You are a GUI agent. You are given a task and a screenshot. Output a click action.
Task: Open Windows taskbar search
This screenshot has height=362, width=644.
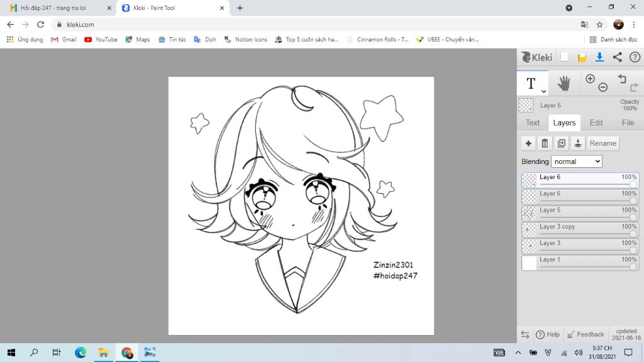pos(34,353)
